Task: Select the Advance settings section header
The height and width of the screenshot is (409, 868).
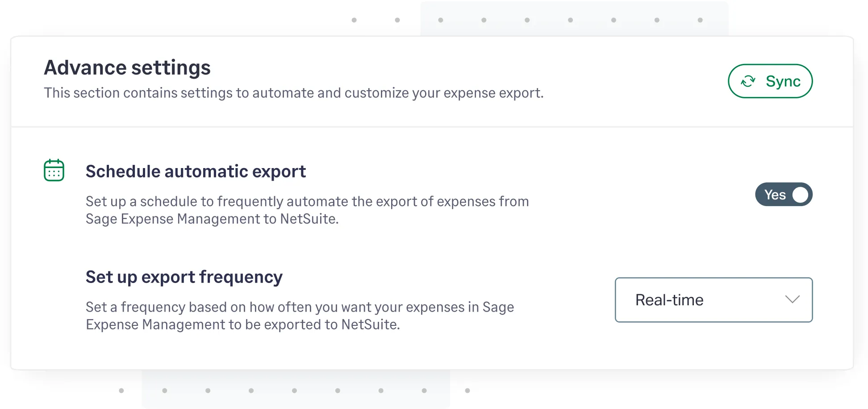Action: coord(127,67)
